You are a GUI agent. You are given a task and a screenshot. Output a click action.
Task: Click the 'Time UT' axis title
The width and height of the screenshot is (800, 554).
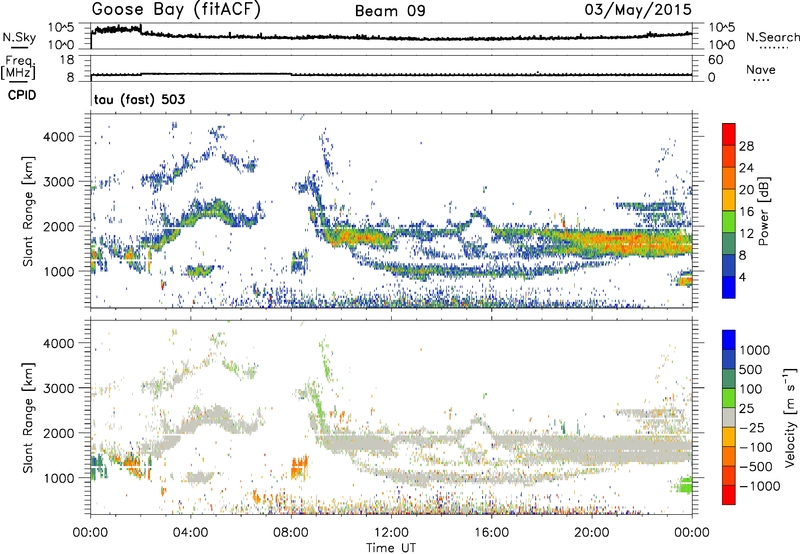(391, 548)
